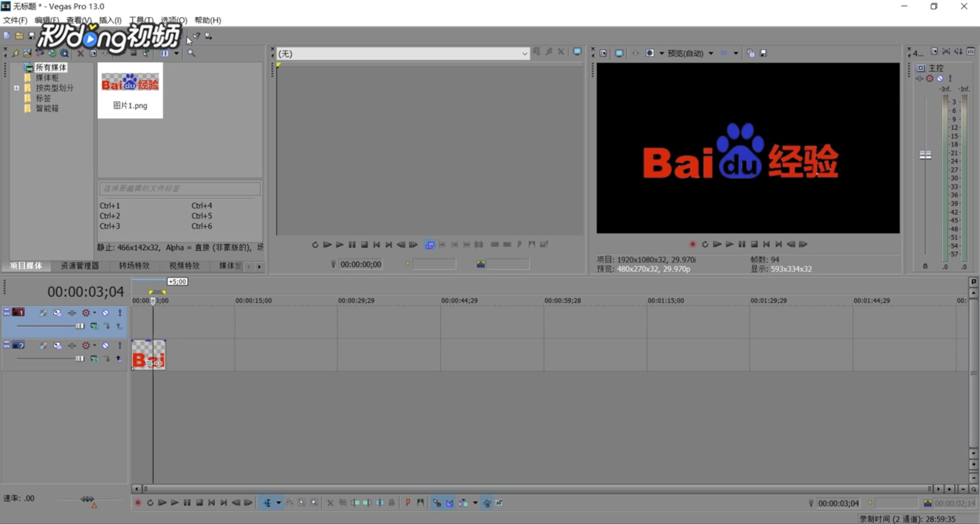Click the lock event icon
This screenshot has height=524, width=980.
(392, 503)
